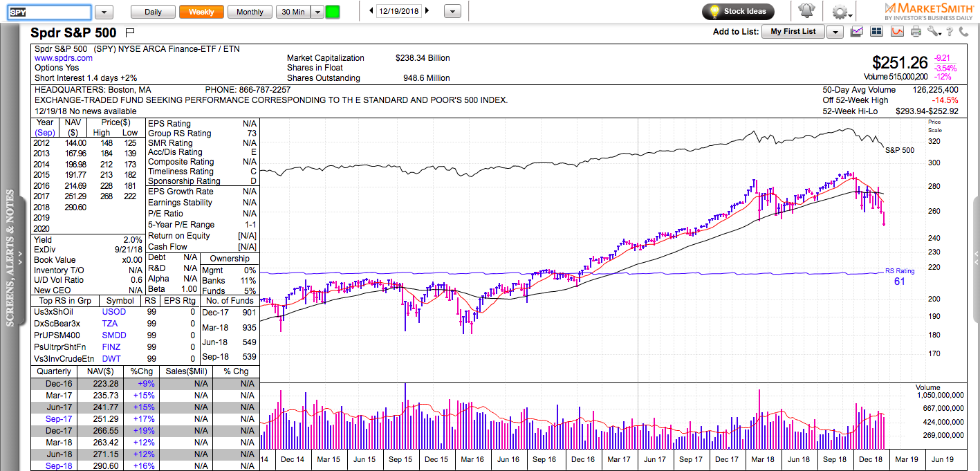Screen dimensions: 980x471
Task: Open TZA symbol in Top RS list
Action: pyautogui.click(x=110, y=324)
